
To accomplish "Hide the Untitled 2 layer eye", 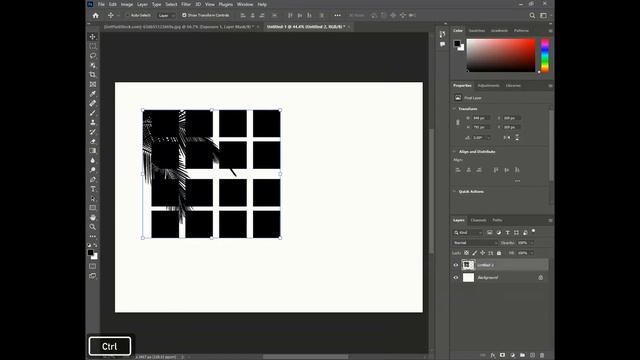I will click(456, 265).
